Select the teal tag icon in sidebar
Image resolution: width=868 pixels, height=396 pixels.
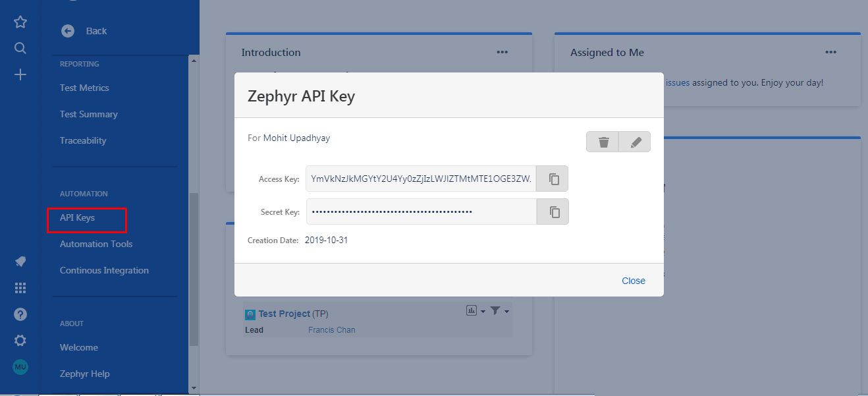coord(20,262)
